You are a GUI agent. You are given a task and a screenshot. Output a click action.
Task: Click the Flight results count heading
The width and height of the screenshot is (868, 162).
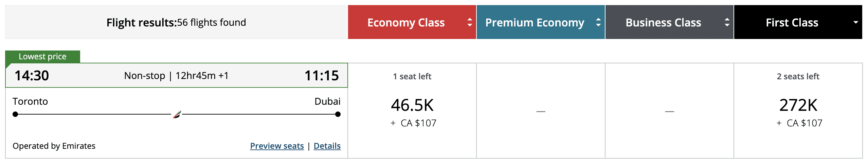176,22
